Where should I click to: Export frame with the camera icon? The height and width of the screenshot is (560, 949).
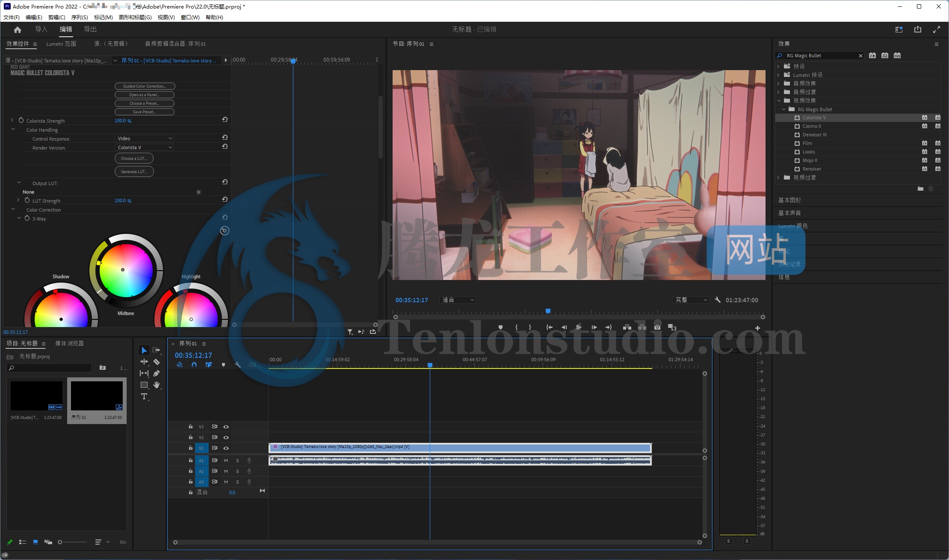(657, 327)
